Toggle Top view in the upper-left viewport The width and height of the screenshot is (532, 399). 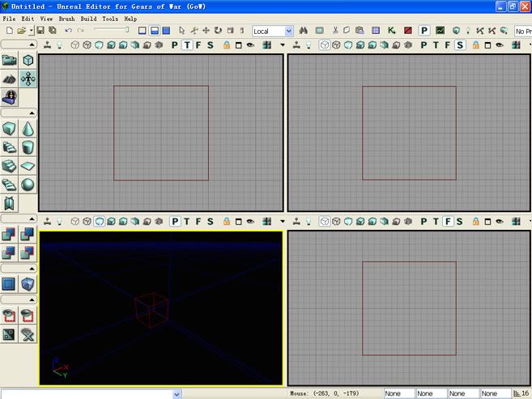[187, 45]
